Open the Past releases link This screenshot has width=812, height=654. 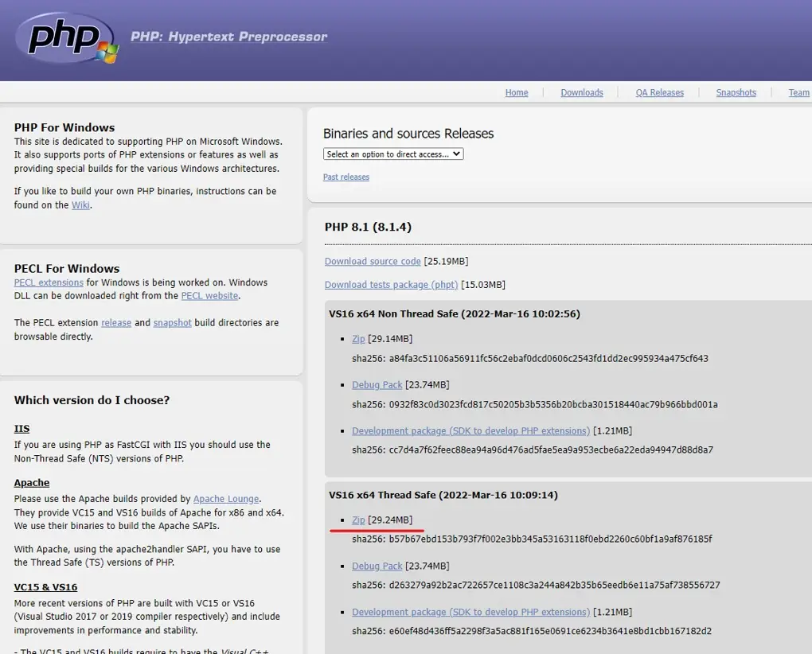pyautogui.click(x=346, y=177)
